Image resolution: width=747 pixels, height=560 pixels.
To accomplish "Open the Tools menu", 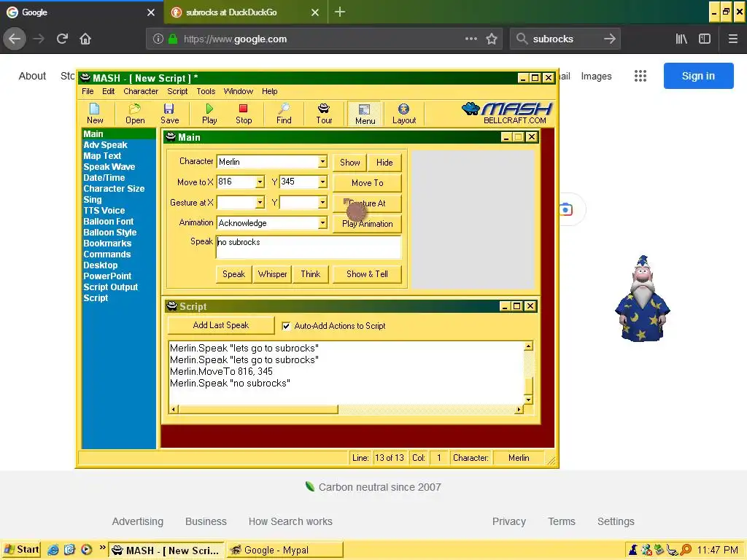I will point(206,91).
